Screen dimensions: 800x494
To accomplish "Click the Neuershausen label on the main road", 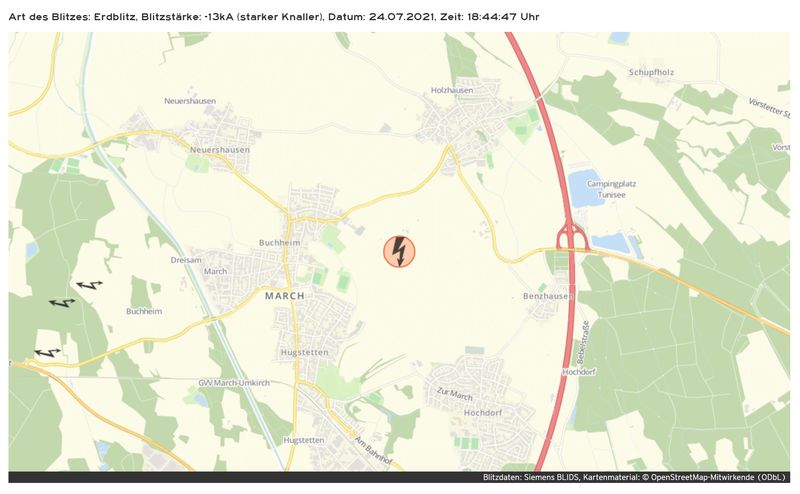I will tap(220, 150).
